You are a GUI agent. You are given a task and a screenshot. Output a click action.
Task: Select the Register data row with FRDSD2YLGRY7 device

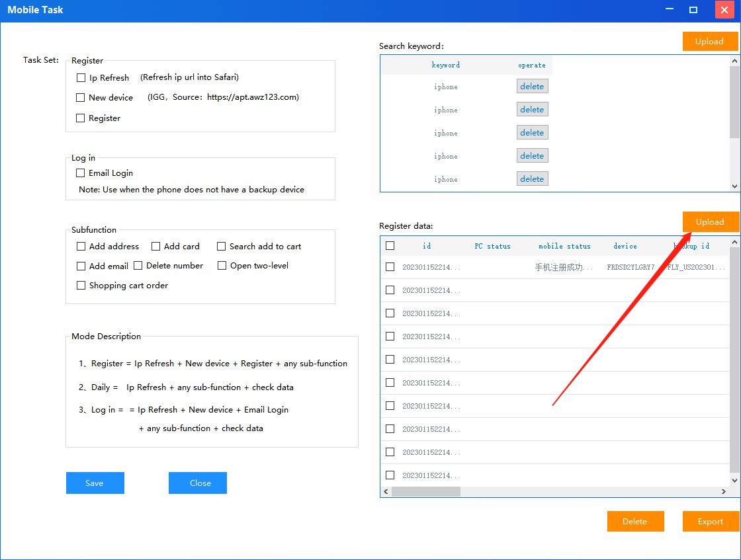click(x=390, y=267)
